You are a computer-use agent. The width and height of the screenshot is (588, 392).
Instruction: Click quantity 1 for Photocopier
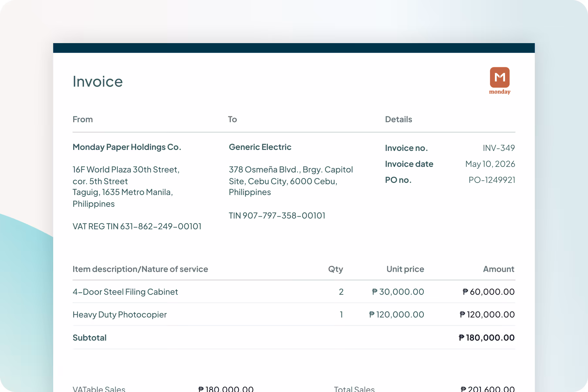tap(341, 315)
